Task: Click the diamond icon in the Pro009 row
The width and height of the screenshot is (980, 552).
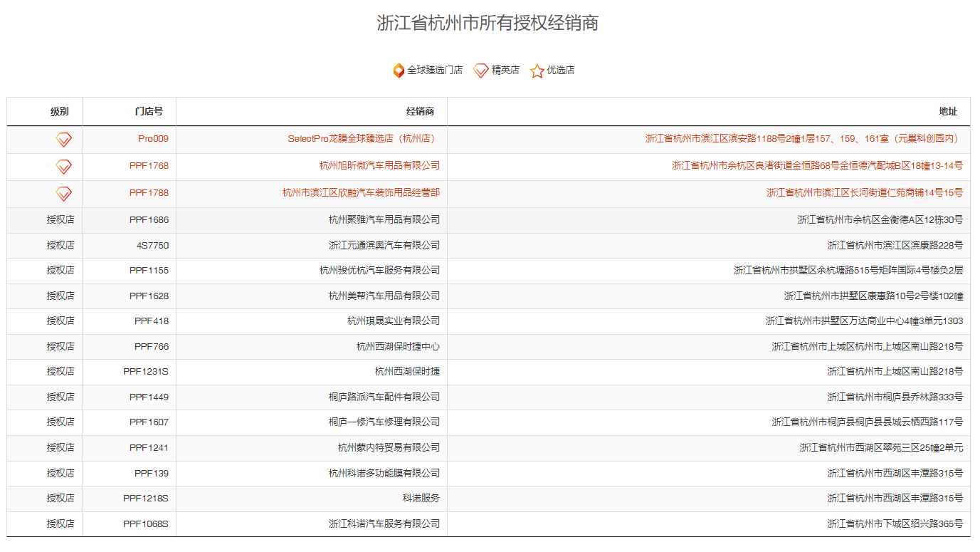Action: click(x=64, y=140)
